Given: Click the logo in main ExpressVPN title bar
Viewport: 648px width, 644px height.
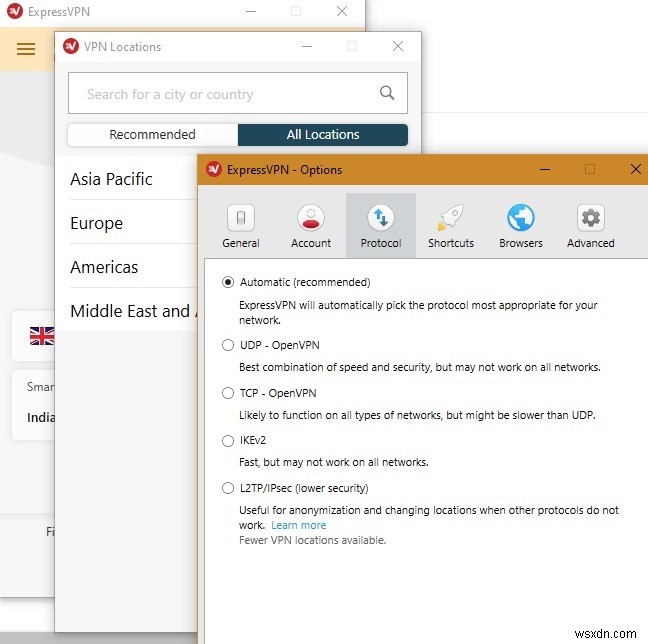Looking at the screenshot, I should pos(15,11).
